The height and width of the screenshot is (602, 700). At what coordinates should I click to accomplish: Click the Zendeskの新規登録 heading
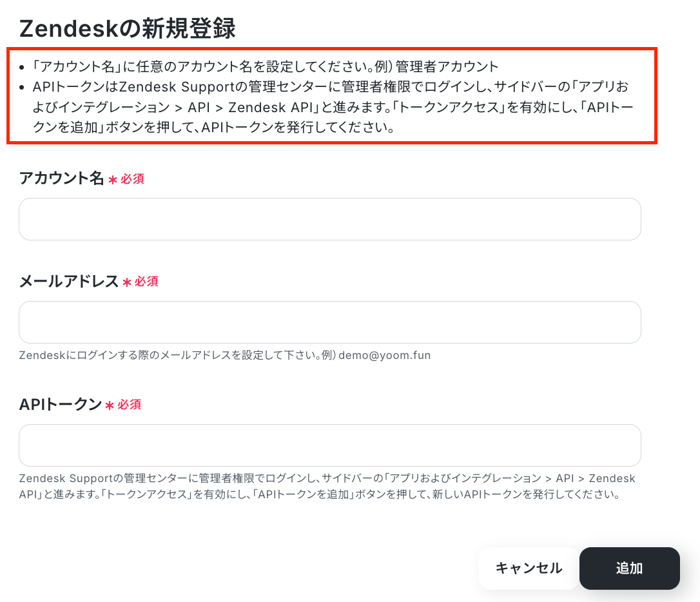click(x=127, y=28)
